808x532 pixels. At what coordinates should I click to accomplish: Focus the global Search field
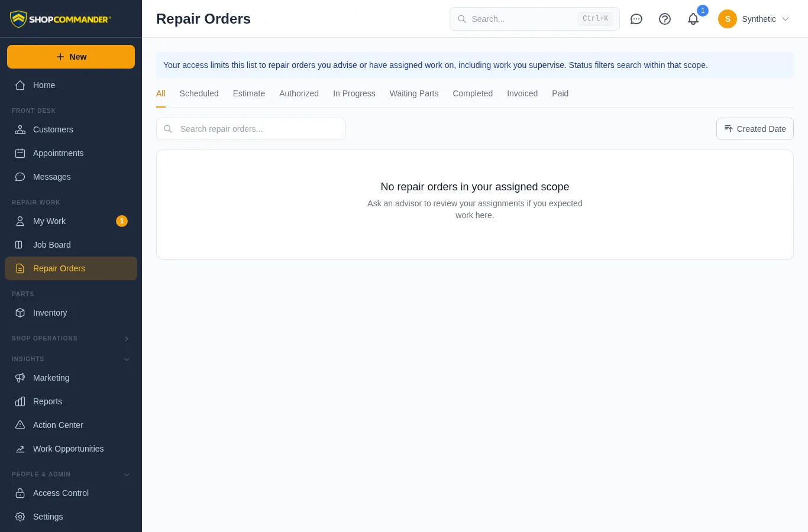coord(535,19)
